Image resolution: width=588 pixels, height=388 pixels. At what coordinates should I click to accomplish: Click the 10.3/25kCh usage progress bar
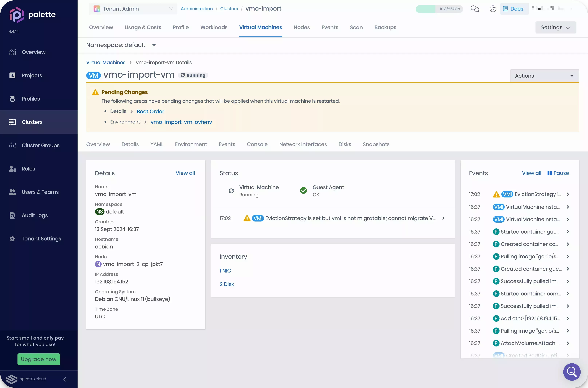pos(439,9)
